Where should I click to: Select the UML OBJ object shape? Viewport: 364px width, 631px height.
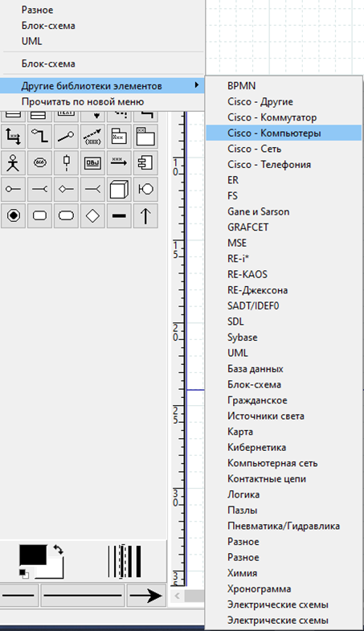point(92,163)
